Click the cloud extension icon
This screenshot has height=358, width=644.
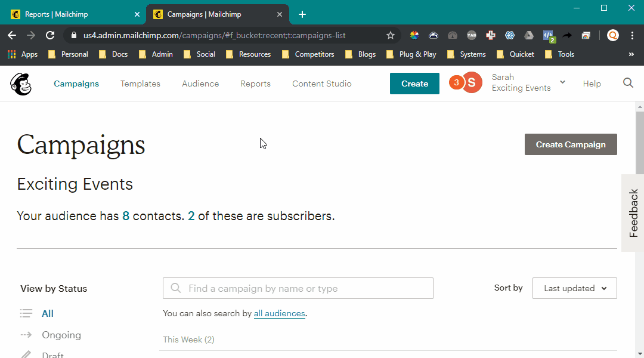click(434, 35)
